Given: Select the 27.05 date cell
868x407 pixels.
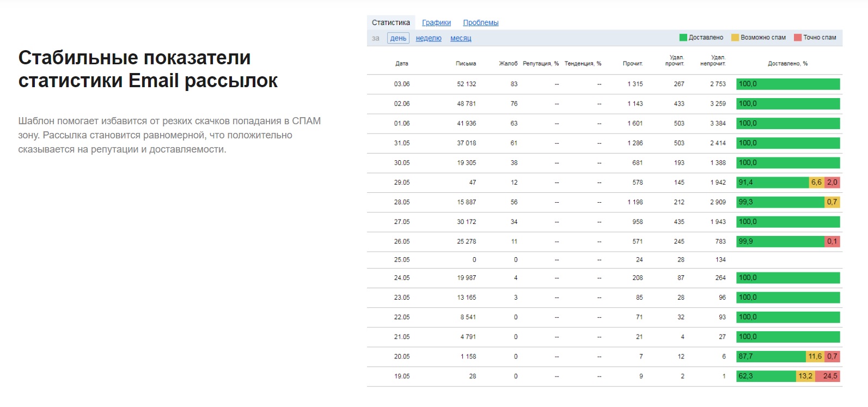Looking at the screenshot, I should (402, 222).
